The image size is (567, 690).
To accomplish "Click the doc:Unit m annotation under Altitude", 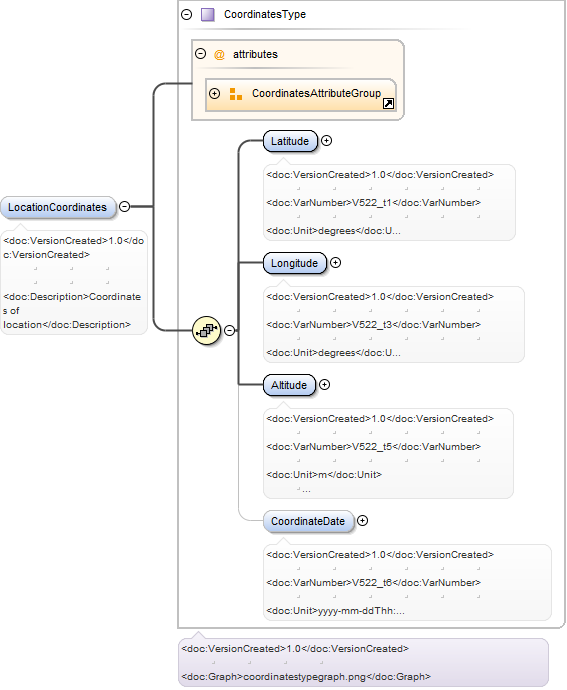I will click(x=324, y=475).
